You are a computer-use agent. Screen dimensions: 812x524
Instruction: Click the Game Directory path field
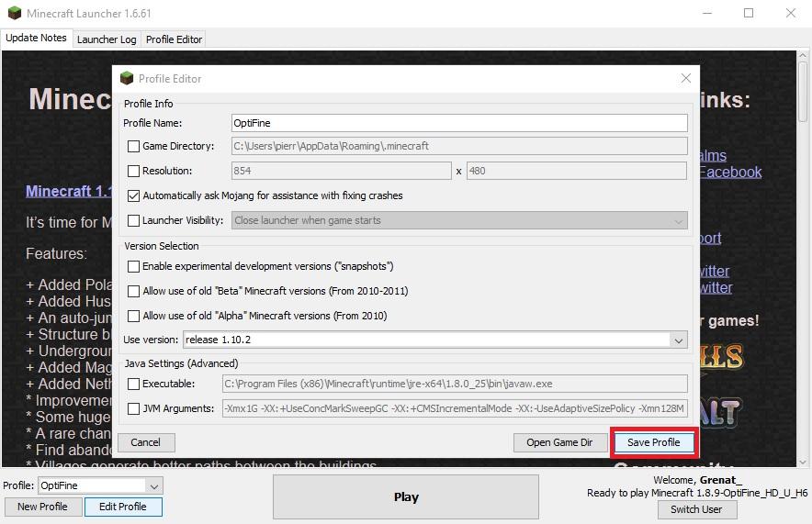[459, 146]
